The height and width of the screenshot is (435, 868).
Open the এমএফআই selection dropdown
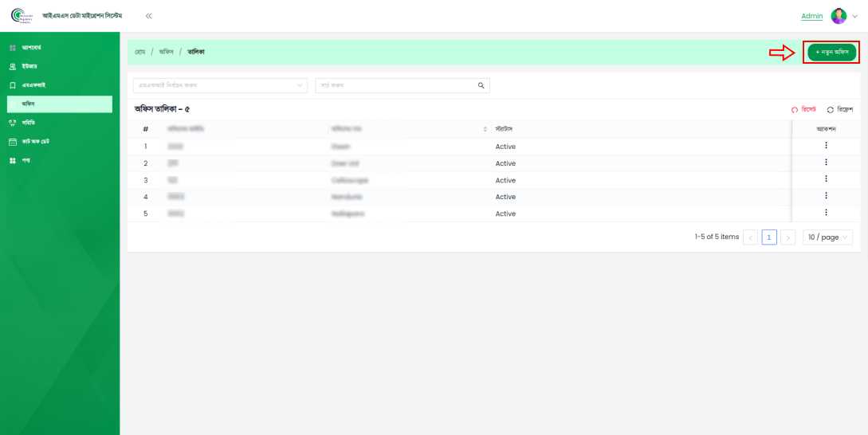(x=220, y=85)
